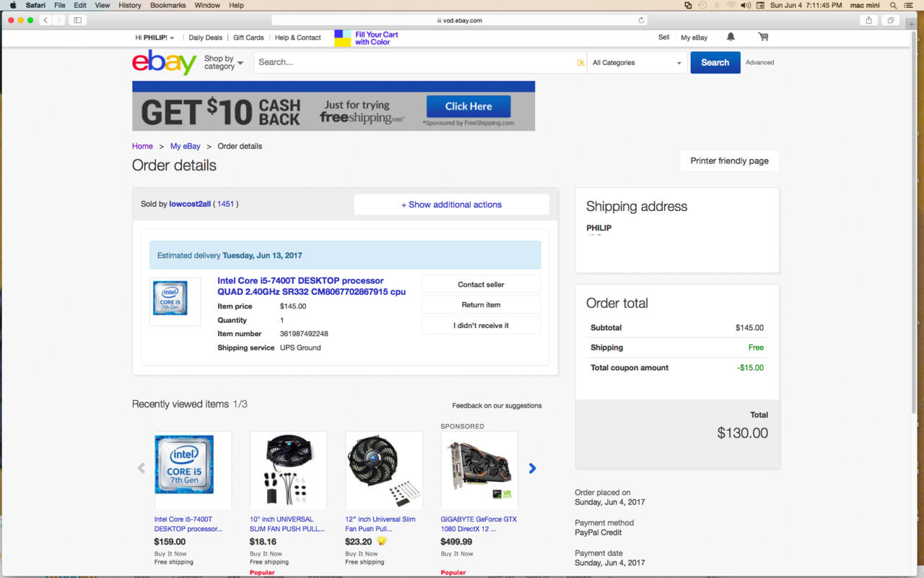Open the GIGABYTE GeForce GTX 1080 link
The image size is (924, 578).
point(479,524)
